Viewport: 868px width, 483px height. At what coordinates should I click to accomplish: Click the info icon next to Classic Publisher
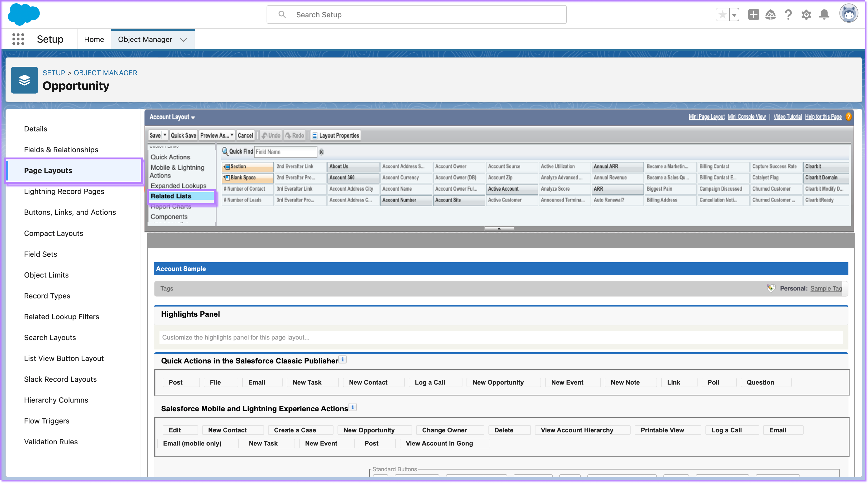(x=343, y=360)
